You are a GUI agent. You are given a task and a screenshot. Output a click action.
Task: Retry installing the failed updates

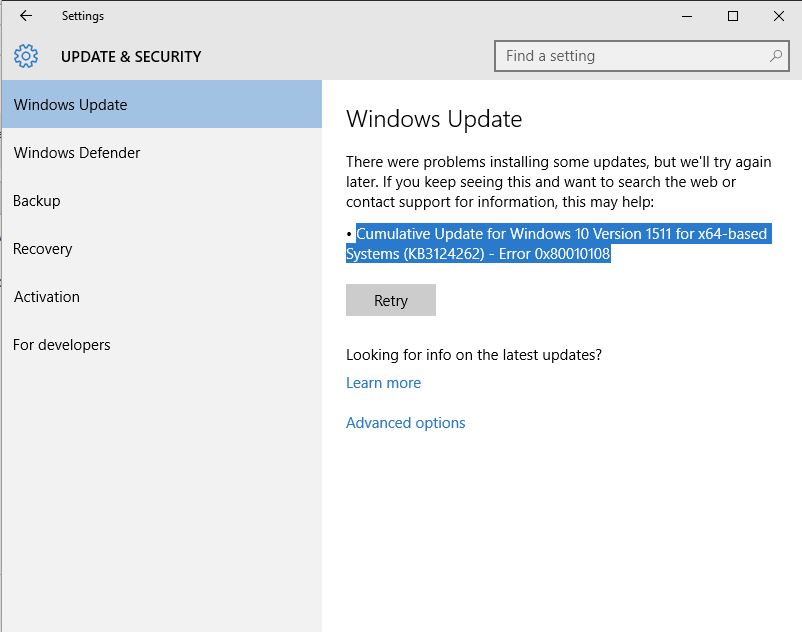tap(391, 300)
